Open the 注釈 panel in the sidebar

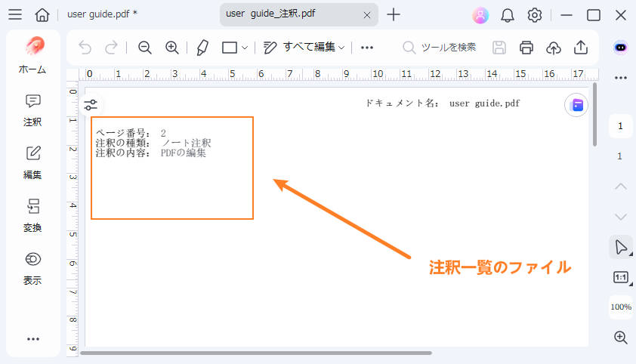point(32,111)
